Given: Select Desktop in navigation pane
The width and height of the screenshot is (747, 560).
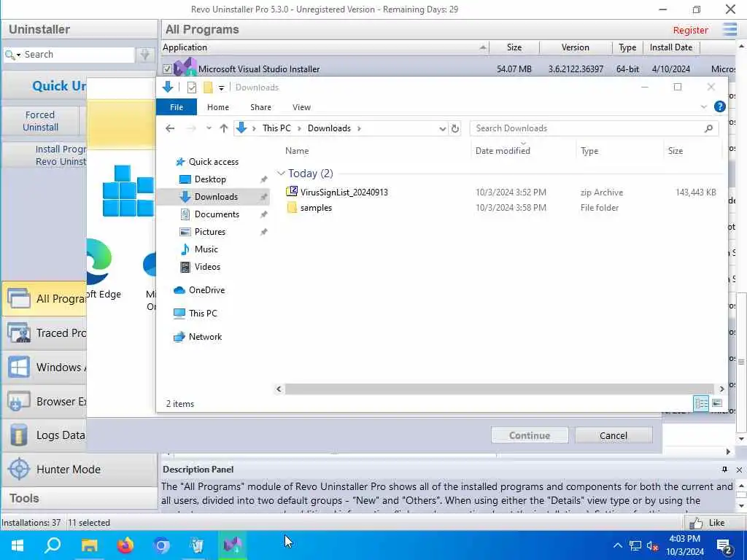Looking at the screenshot, I should coord(210,179).
